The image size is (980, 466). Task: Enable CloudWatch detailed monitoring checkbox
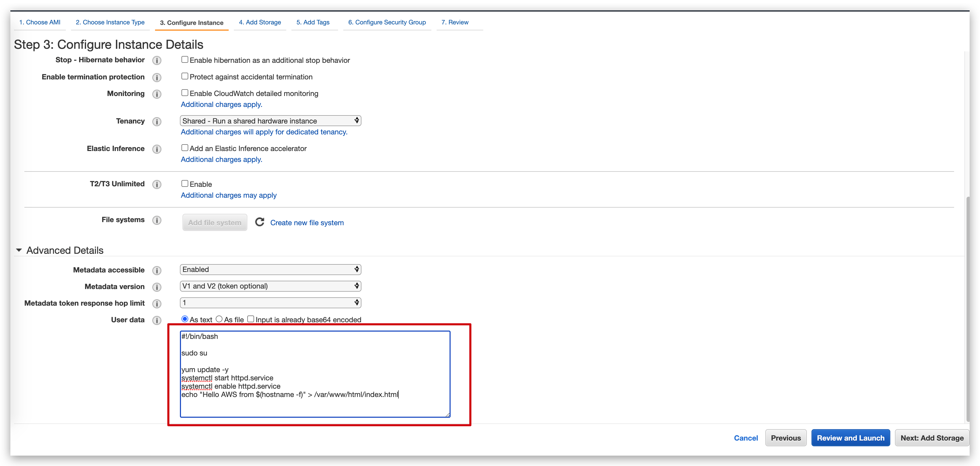tap(185, 93)
